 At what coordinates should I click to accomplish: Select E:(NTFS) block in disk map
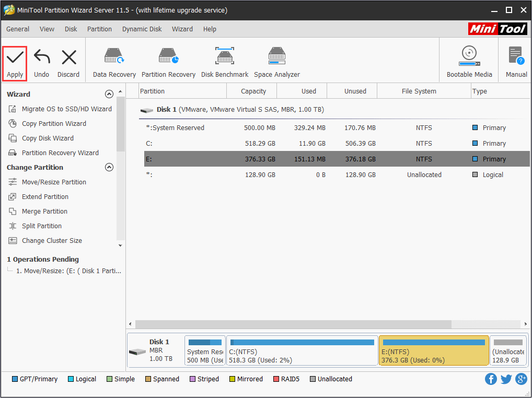(434, 351)
